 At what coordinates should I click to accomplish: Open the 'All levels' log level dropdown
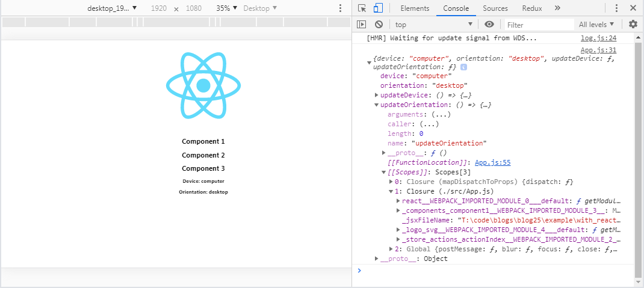point(596,25)
